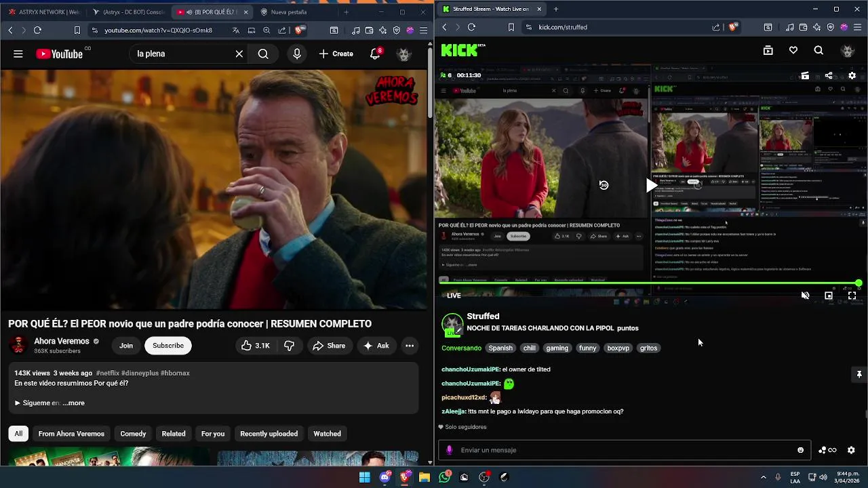Click the 'boxpvp' stream tag
The width and height of the screenshot is (868, 488).
click(x=618, y=348)
